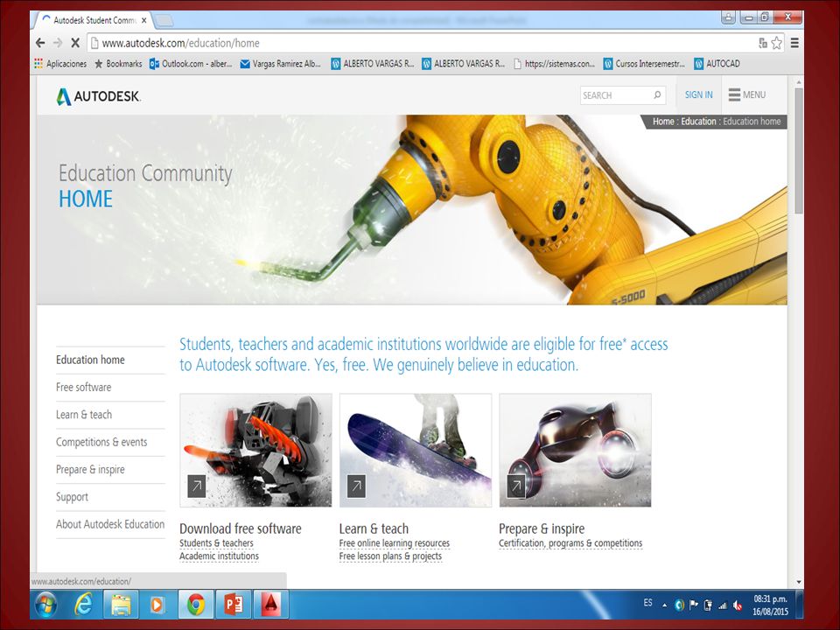
Task: Click arrow icon on the robot image
Action: coord(197,486)
